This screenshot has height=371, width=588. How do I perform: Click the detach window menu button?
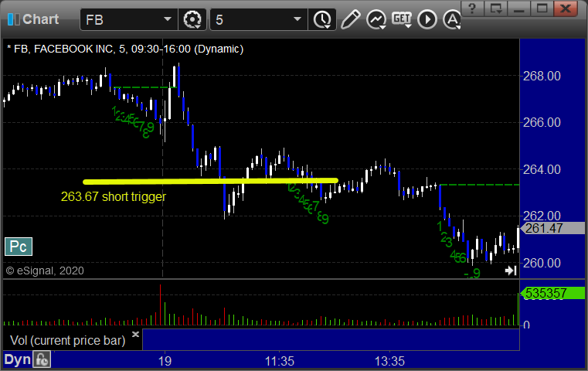pyautogui.click(x=496, y=9)
